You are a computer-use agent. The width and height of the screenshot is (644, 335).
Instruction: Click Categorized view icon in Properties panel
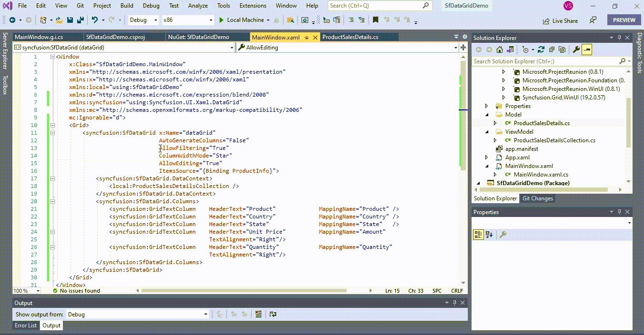pyautogui.click(x=478, y=235)
